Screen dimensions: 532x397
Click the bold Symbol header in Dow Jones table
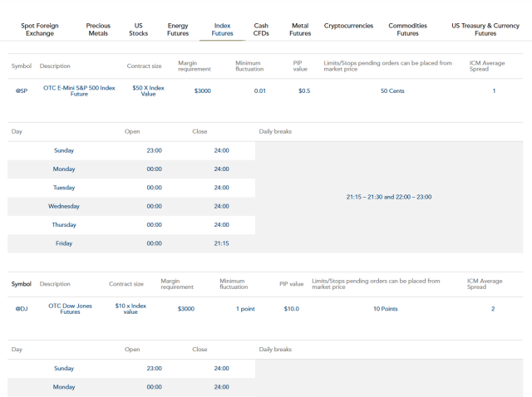22,284
